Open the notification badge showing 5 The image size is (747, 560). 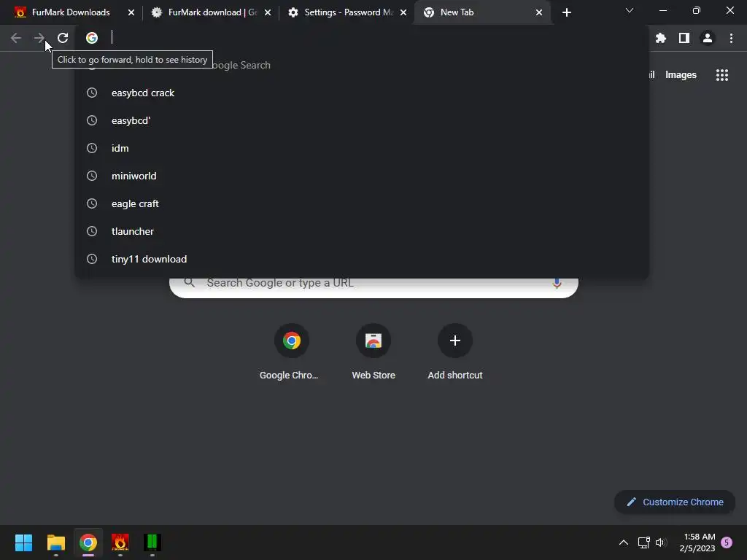[x=727, y=542]
